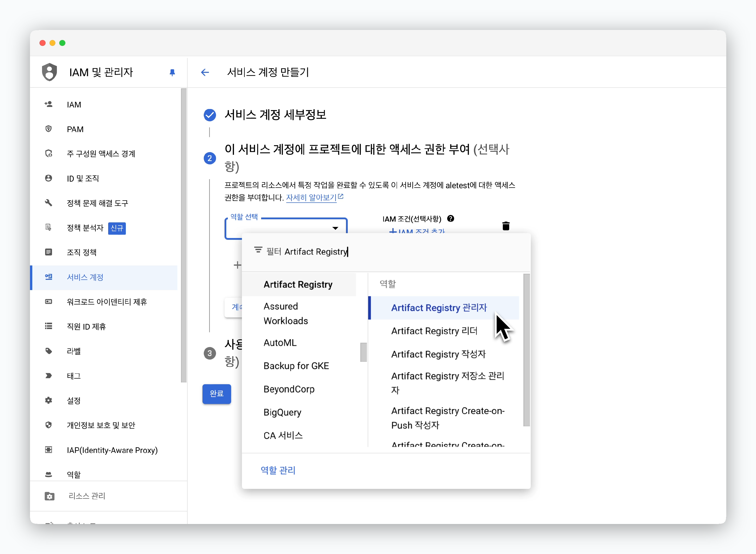Image resolution: width=756 pixels, height=554 pixels.
Task: Select the BeyondCorp category
Action: tap(299, 389)
